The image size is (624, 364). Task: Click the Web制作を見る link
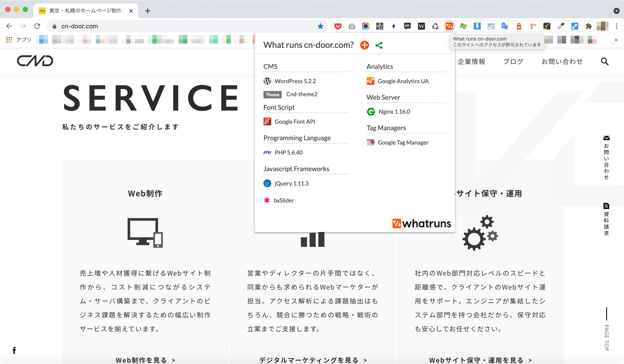tap(146, 360)
